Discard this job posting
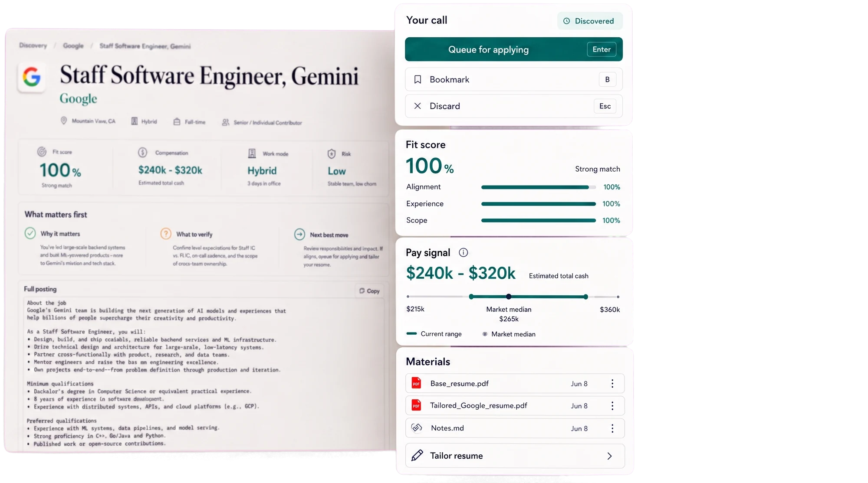Image resolution: width=868 pixels, height=483 pixels. 513,106
